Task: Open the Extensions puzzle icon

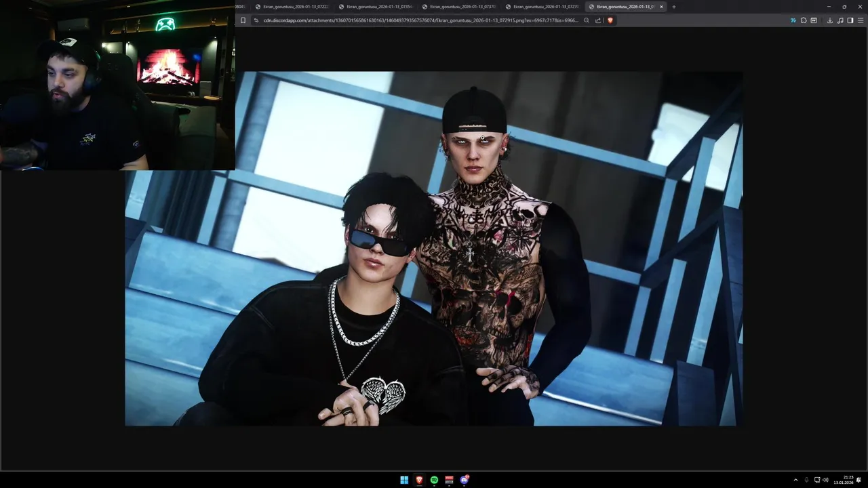Action: pyautogui.click(x=804, y=20)
